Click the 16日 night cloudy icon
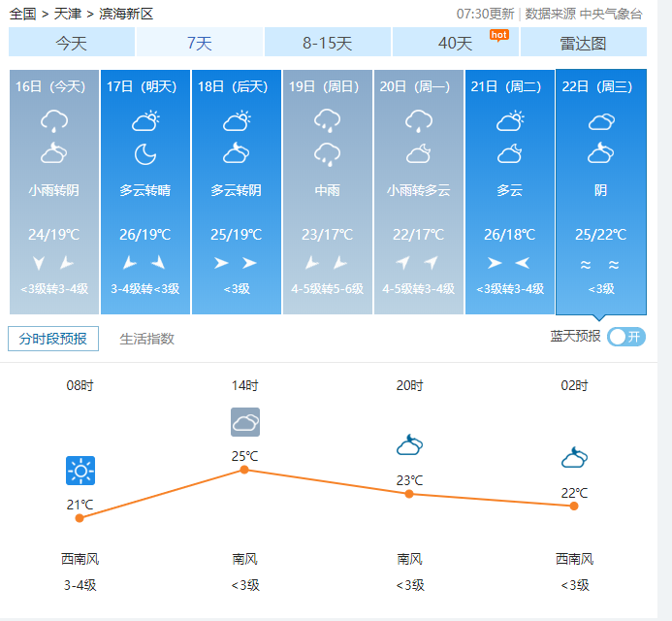 (54, 153)
